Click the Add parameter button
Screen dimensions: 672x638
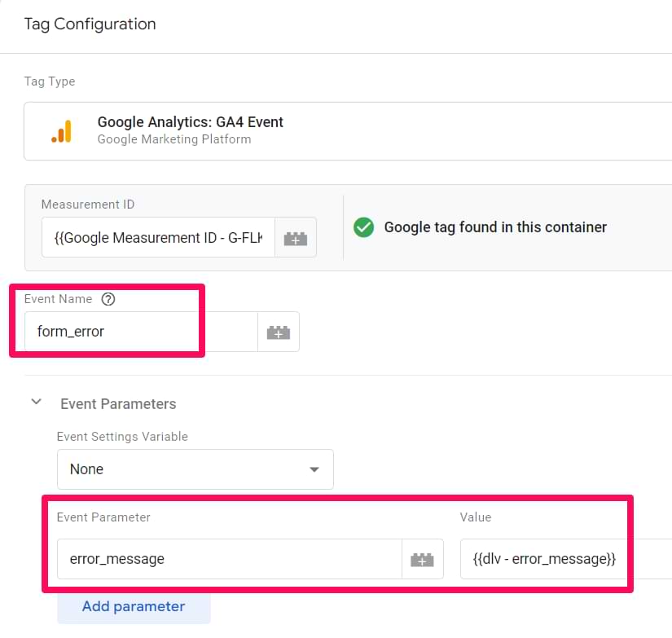(134, 606)
